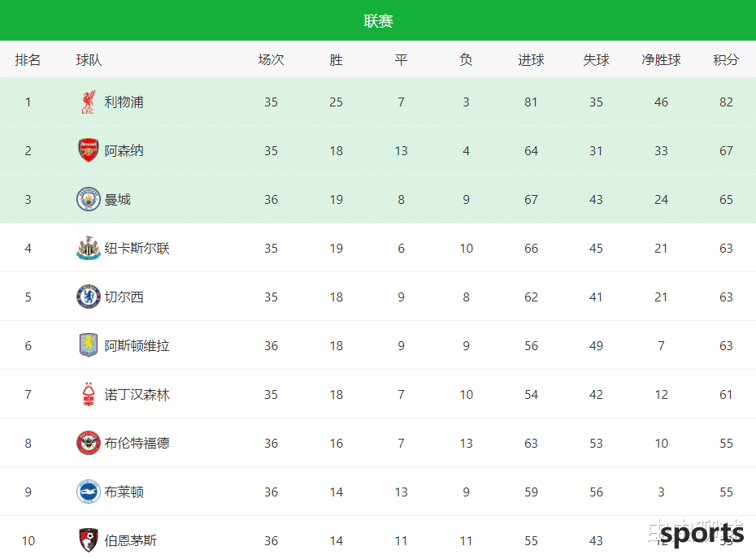Click the Aston Villa crest icon

89,345
